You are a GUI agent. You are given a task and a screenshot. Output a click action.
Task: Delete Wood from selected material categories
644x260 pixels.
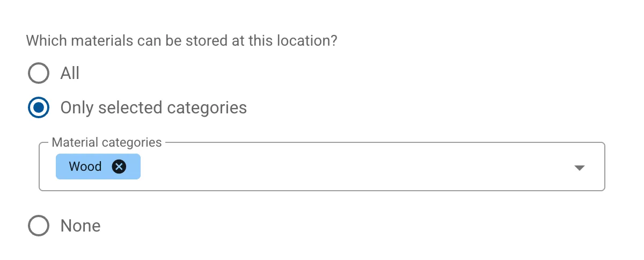(119, 167)
